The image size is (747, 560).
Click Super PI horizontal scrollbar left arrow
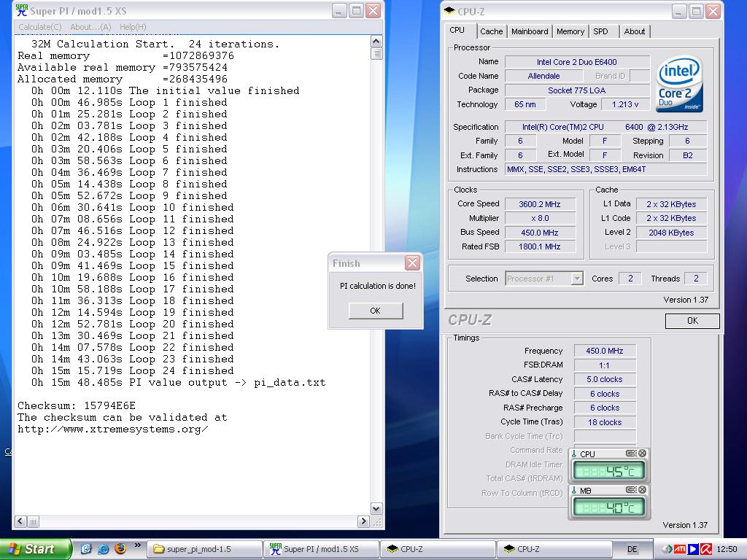click(x=20, y=521)
